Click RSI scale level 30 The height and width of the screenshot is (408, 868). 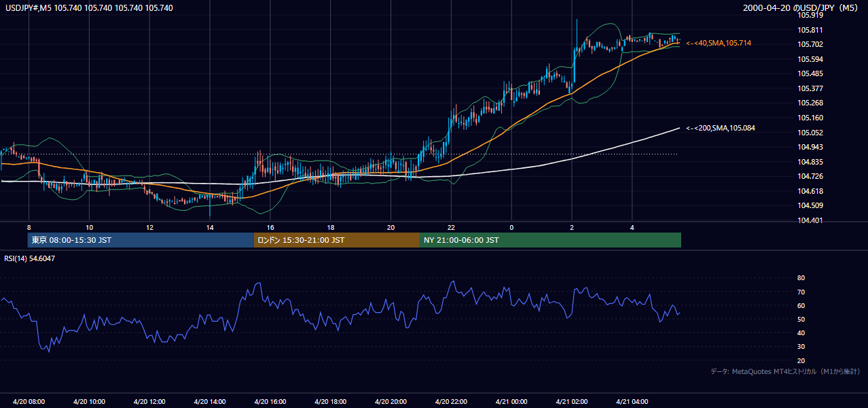(x=801, y=347)
